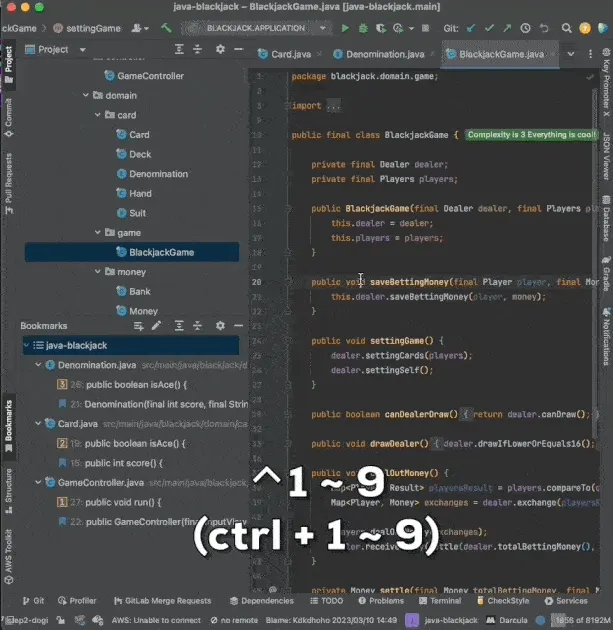This screenshot has width=613, height=630.
Task: Select BlackjackGame in the project tree
Action: click(161, 252)
